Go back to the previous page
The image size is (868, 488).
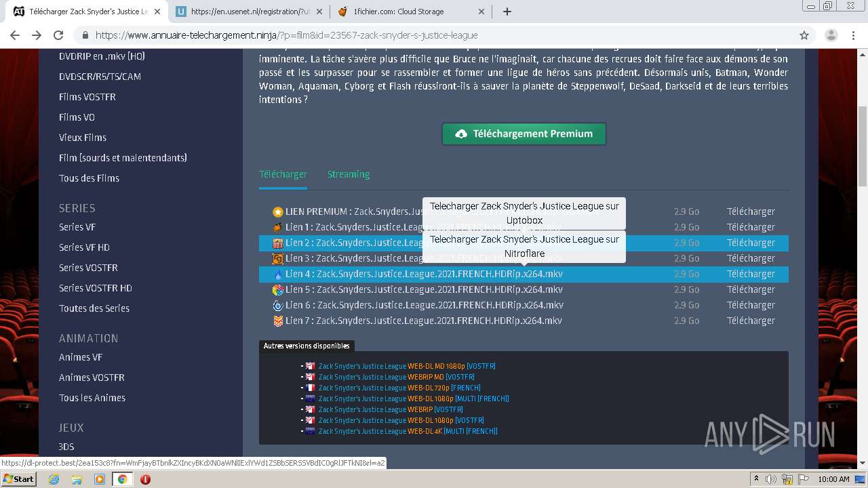tap(15, 35)
